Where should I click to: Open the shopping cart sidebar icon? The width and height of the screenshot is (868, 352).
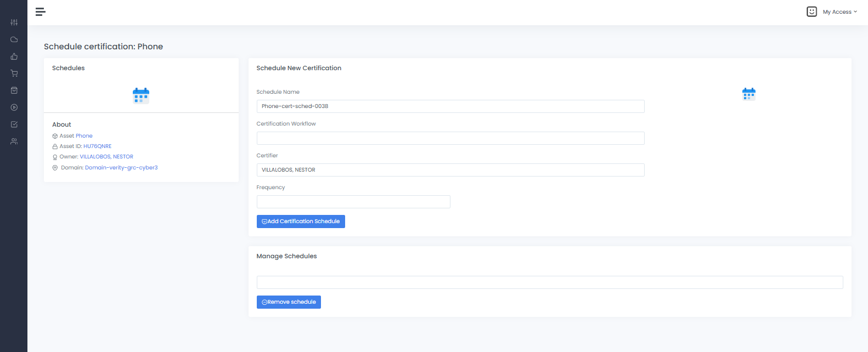point(14,73)
